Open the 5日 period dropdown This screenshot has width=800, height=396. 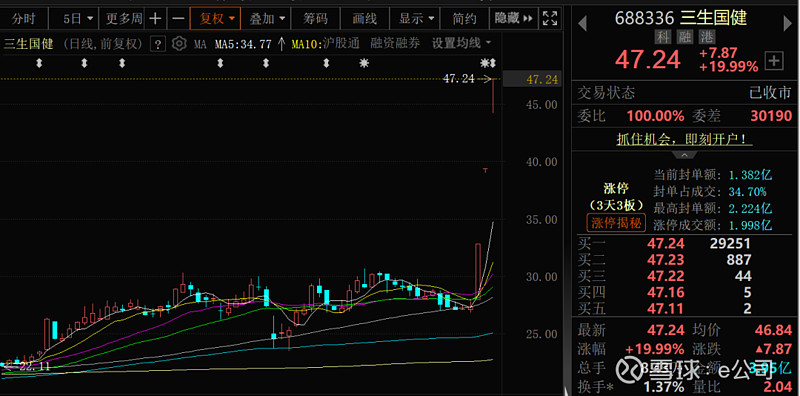pos(78,19)
